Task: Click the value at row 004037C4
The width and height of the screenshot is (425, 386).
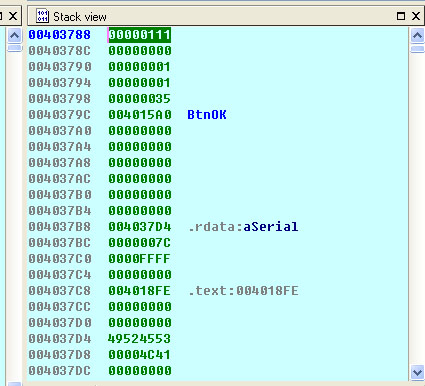Action: click(x=140, y=275)
